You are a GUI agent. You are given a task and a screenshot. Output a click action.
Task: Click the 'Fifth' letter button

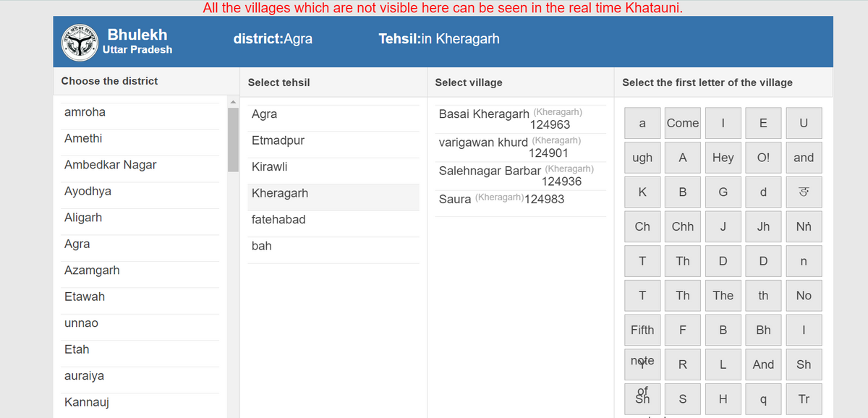642,330
